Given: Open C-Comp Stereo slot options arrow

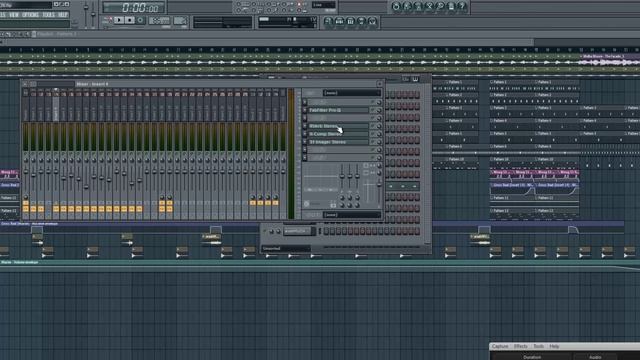Looking at the screenshot, I should [305, 134].
